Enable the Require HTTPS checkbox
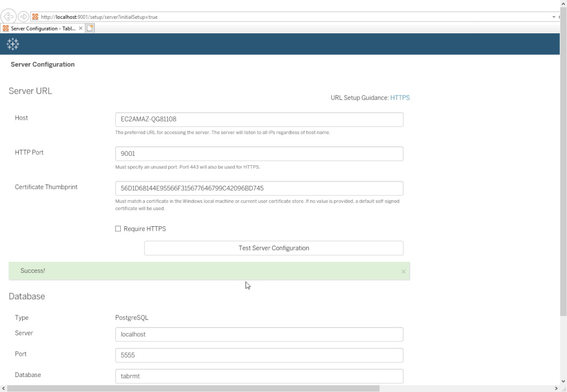567x392 pixels. point(118,229)
